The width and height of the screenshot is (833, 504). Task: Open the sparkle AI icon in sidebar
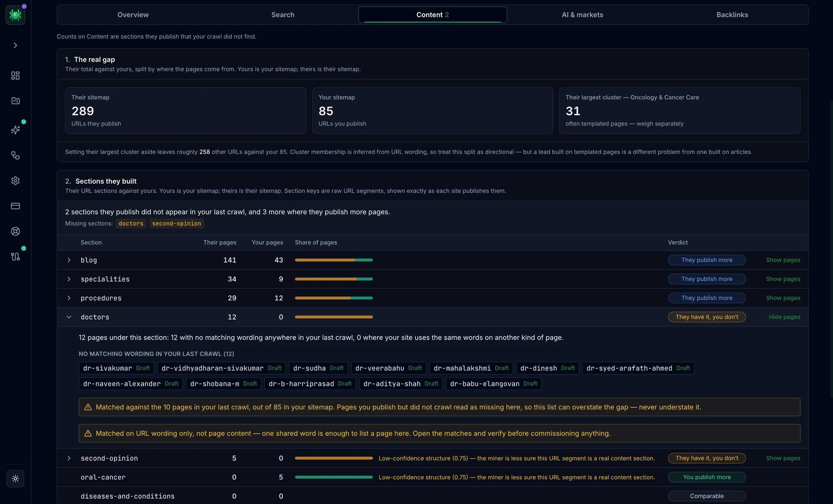[15, 130]
